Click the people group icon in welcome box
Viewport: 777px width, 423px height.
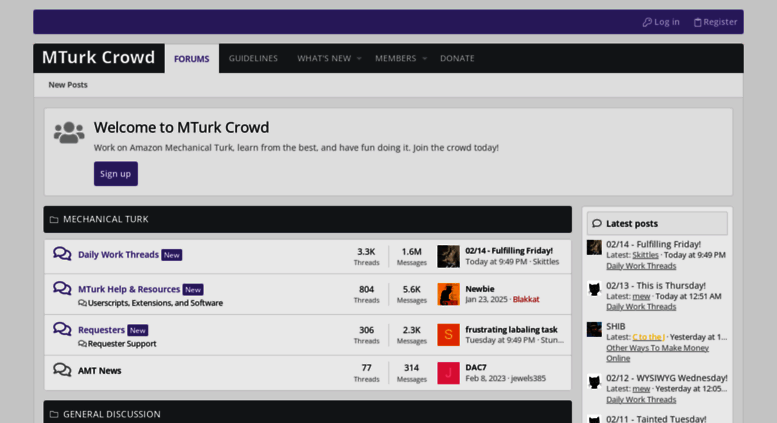pyautogui.click(x=69, y=132)
